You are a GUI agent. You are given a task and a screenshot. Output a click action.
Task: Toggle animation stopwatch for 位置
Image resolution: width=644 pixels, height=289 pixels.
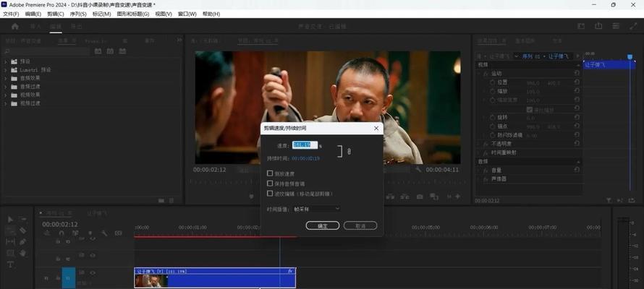pos(493,82)
